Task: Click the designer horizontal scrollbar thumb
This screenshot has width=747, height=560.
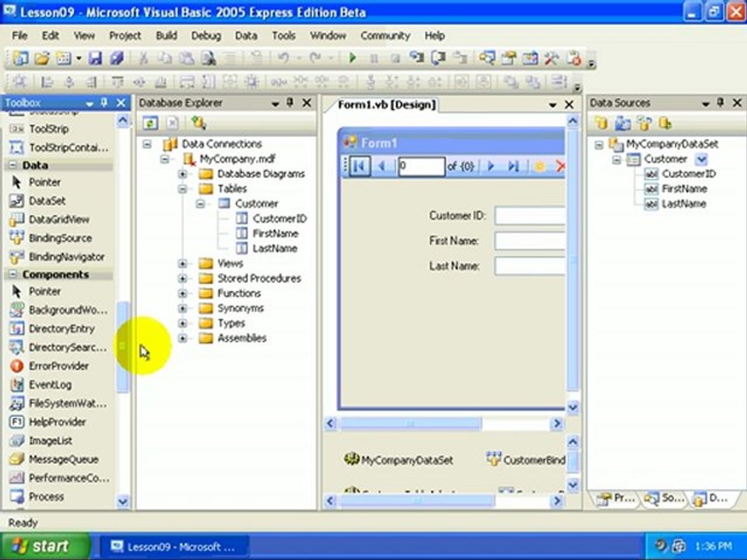Action: [x=411, y=423]
